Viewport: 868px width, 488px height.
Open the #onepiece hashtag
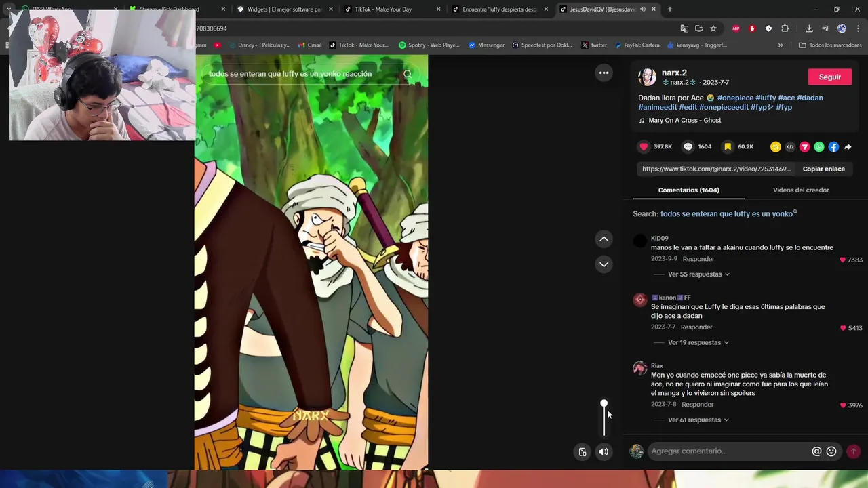coord(734,98)
